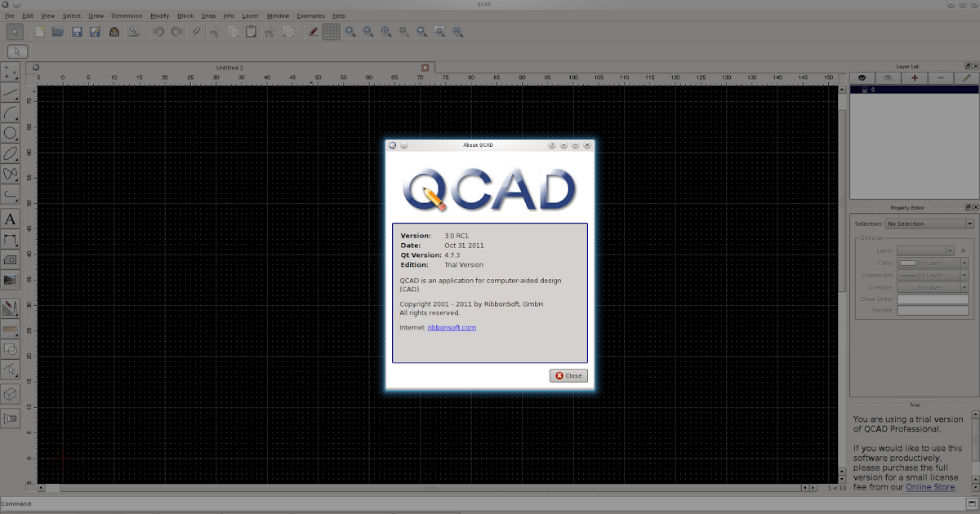Open the Examples menu
Viewport: 980px width, 514px height.
point(310,16)
